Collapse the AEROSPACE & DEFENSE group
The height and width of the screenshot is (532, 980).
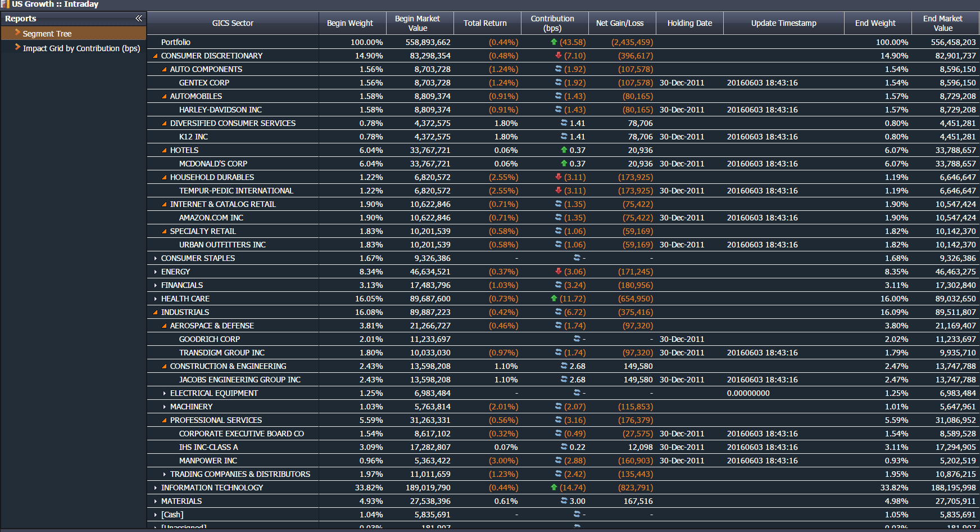coord(165,326)
